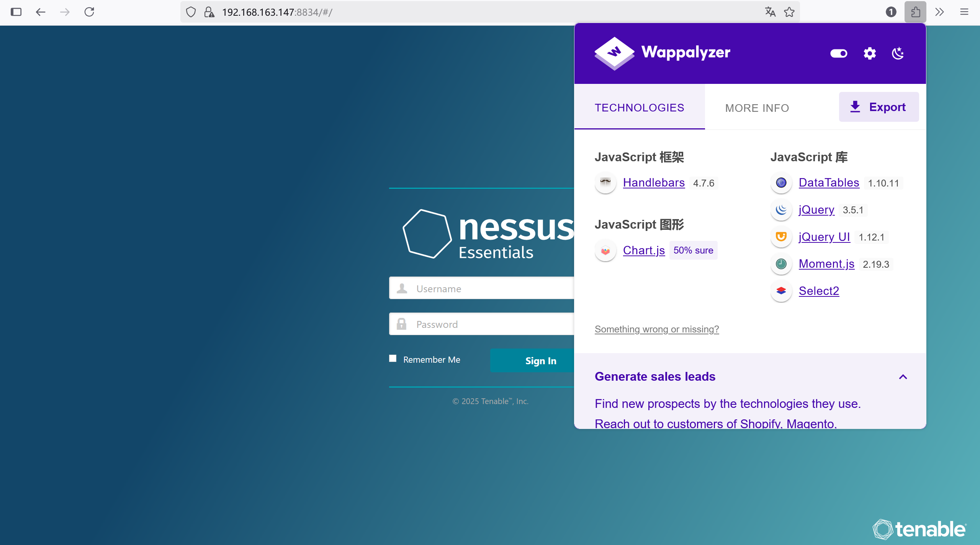
Task: Go back with the browser back arrow
Action: pos(41,12)
